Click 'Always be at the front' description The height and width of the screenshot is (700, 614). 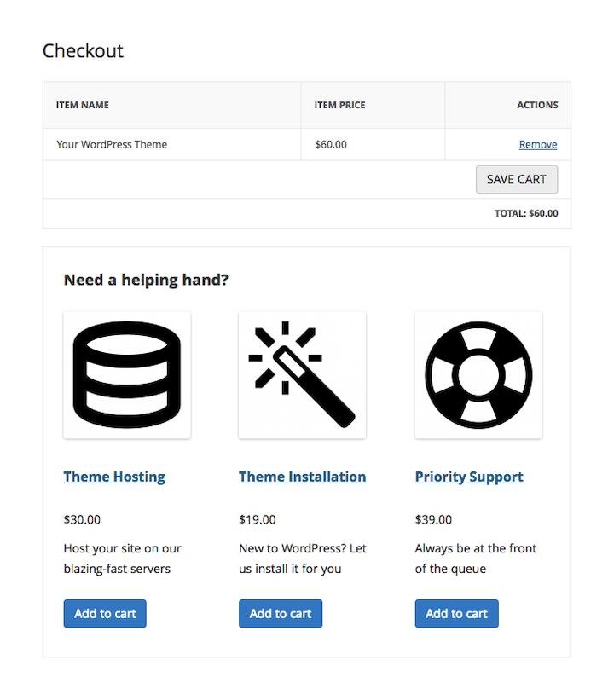point(476,558)
